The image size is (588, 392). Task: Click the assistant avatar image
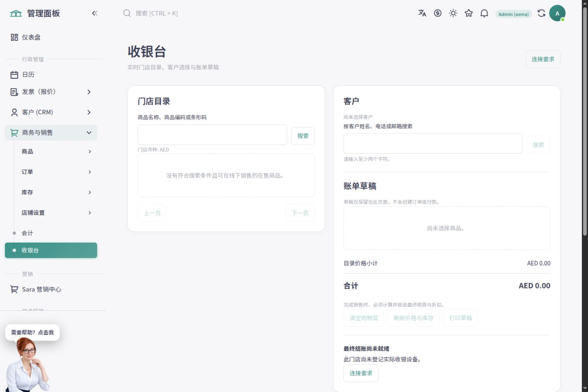[x=27, y=365]
